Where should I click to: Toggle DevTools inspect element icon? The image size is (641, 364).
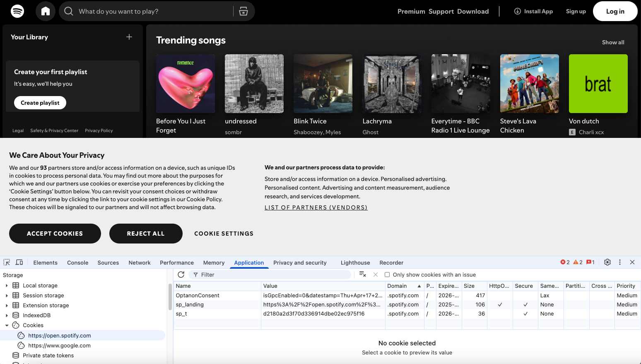7,262
